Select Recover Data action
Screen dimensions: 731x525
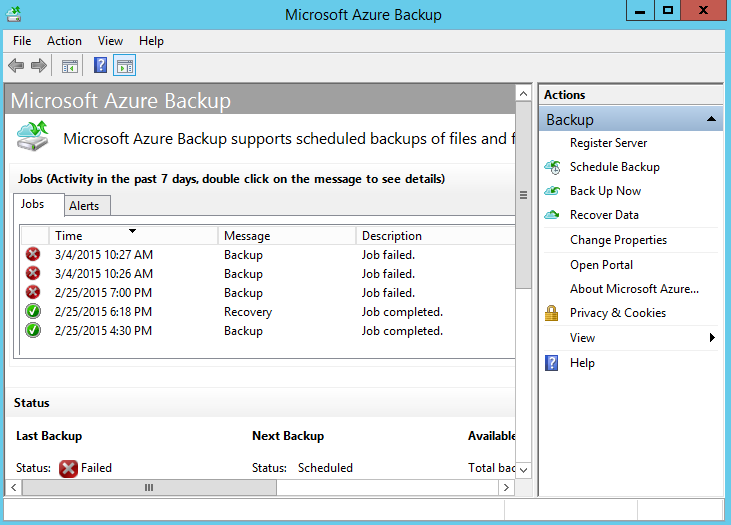[604, 215]
